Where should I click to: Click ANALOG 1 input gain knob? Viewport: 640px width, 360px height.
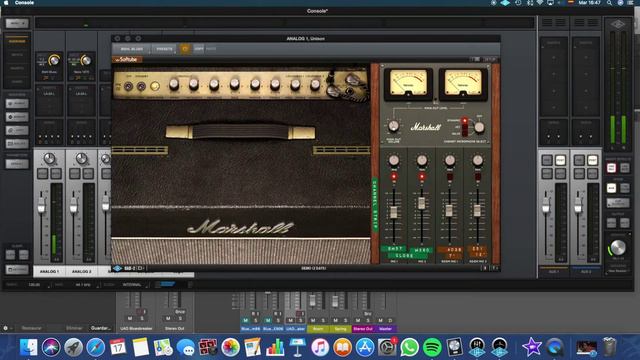tap(54, 61)
